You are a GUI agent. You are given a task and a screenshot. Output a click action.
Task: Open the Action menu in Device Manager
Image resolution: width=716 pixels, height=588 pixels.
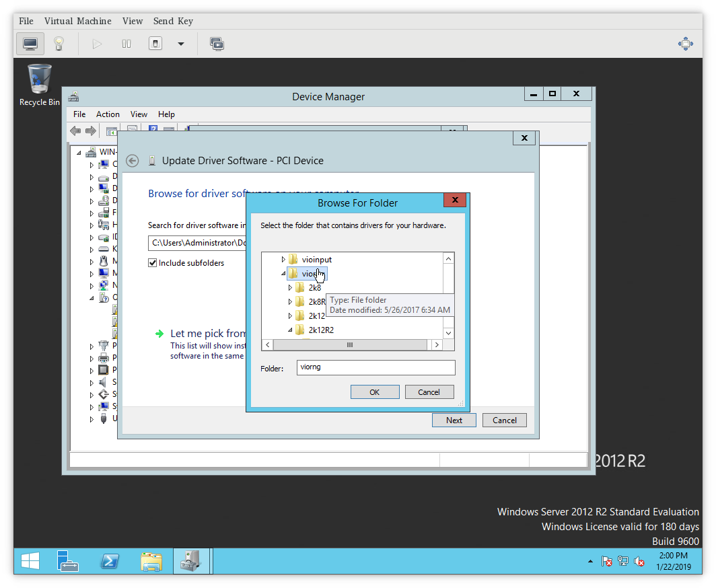pyautogui.click(x=108, y=114)
